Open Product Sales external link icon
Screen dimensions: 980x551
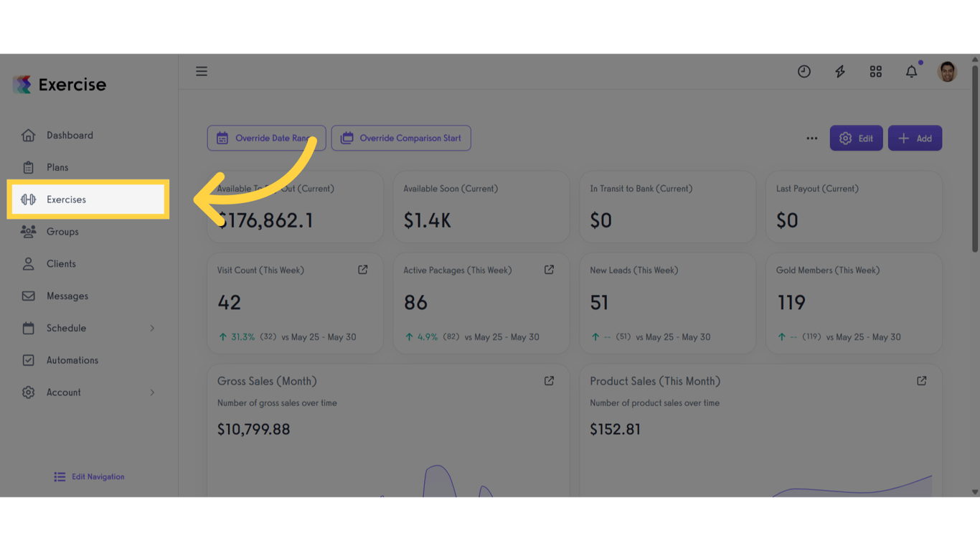(x=922, y=381)
